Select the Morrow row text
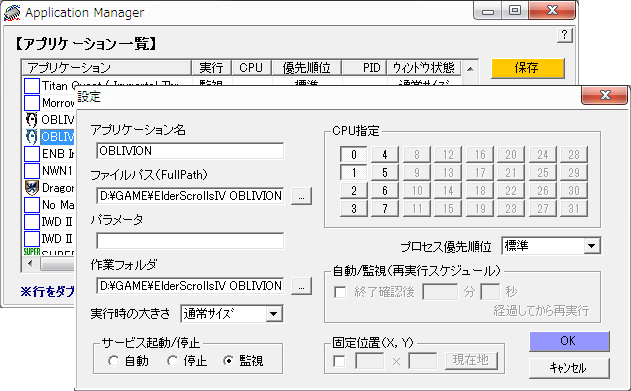 (x=58, y=103)
